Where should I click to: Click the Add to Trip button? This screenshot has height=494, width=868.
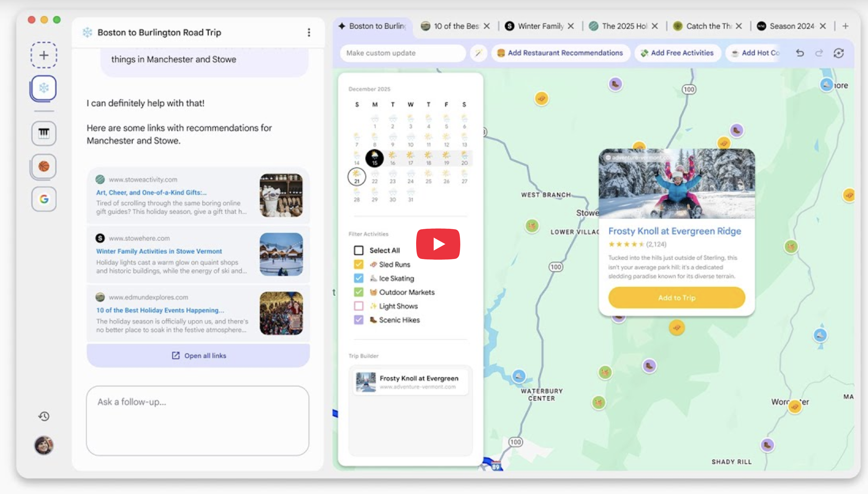[x=676, y=298]
